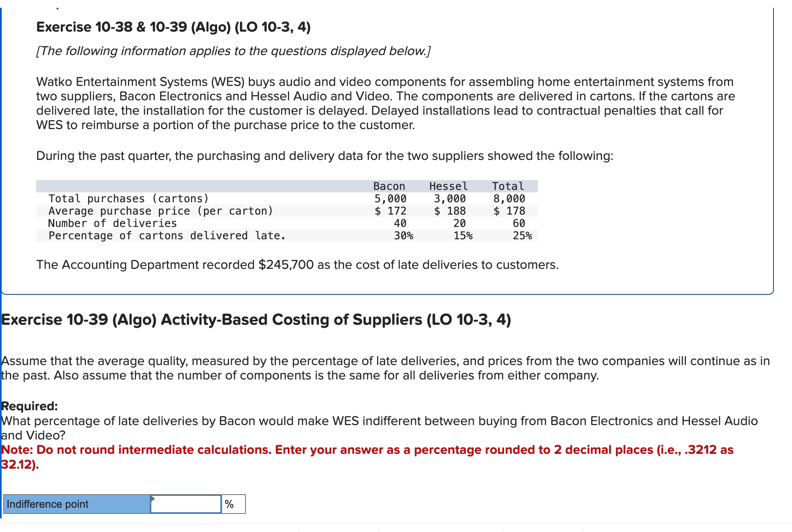Screen dimensions: 792x532
Task: Click Bacon's 30% late delivery cell
Action: coord(403,236)
